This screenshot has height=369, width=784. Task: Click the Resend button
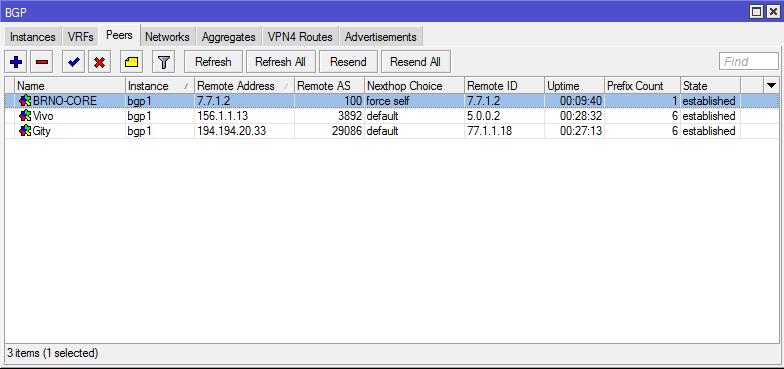click(x=348, y=62)
